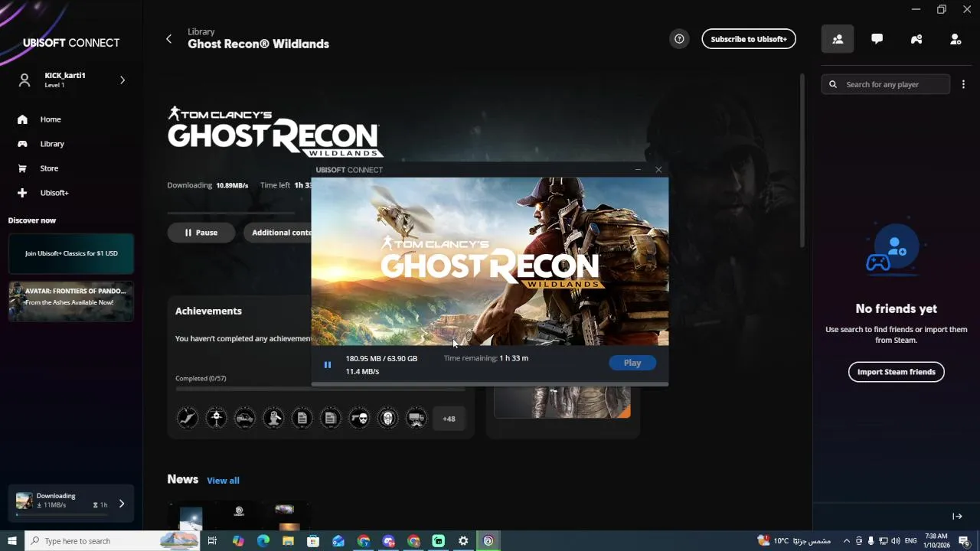Open the Friends panel icon
The height and width of the screenshot is (551, 980).
point(838,39)
